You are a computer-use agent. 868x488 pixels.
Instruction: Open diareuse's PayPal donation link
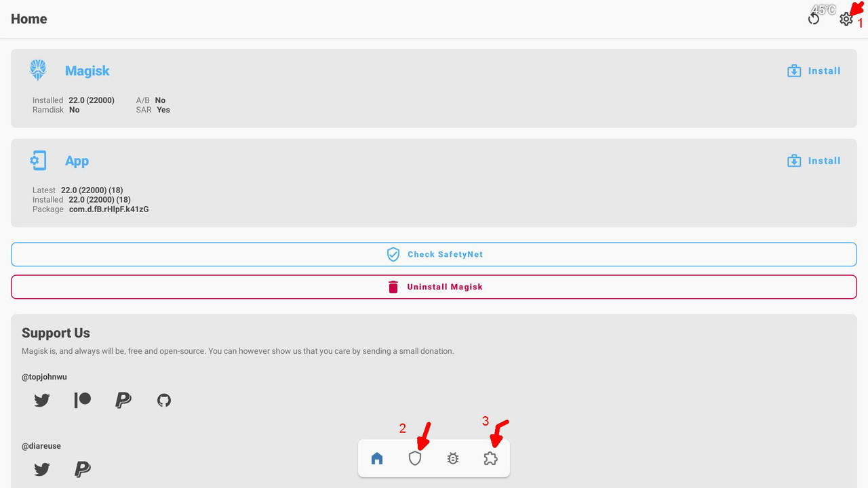(83, 469)
